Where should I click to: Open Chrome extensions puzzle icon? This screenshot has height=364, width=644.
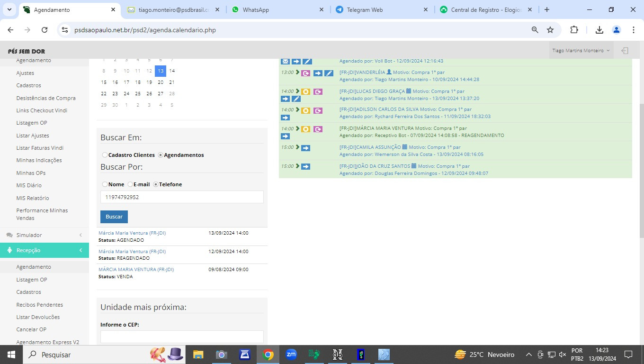pyautogui.click(x=574, y=30)
